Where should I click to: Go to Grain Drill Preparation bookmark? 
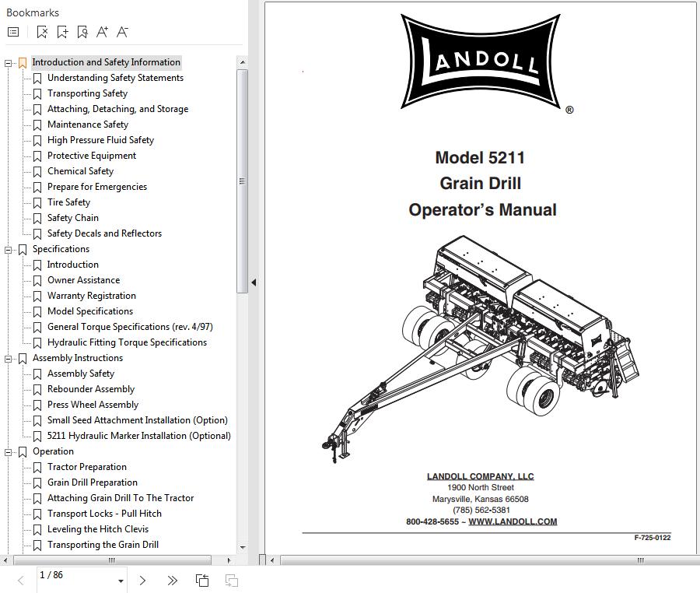pos(93,482)
